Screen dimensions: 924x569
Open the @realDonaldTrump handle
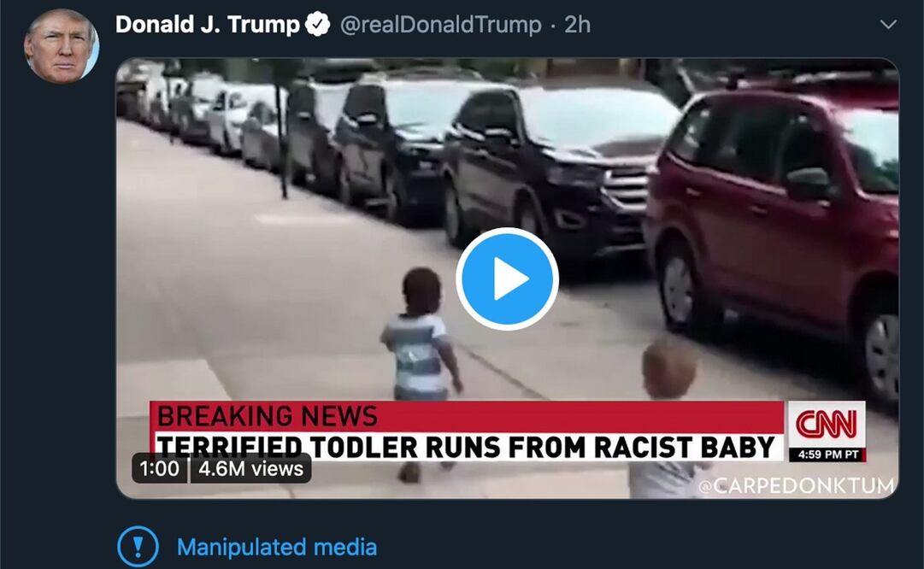(441, 25)
